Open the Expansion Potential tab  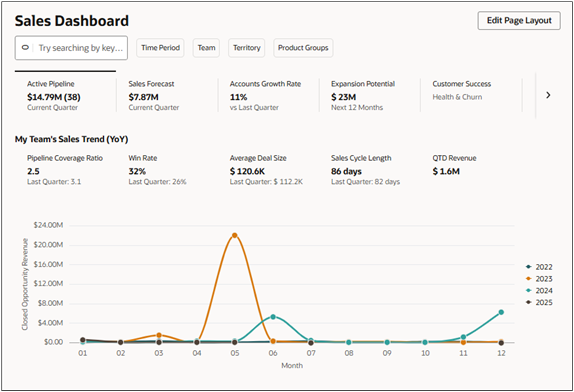(x=370, y=95)
